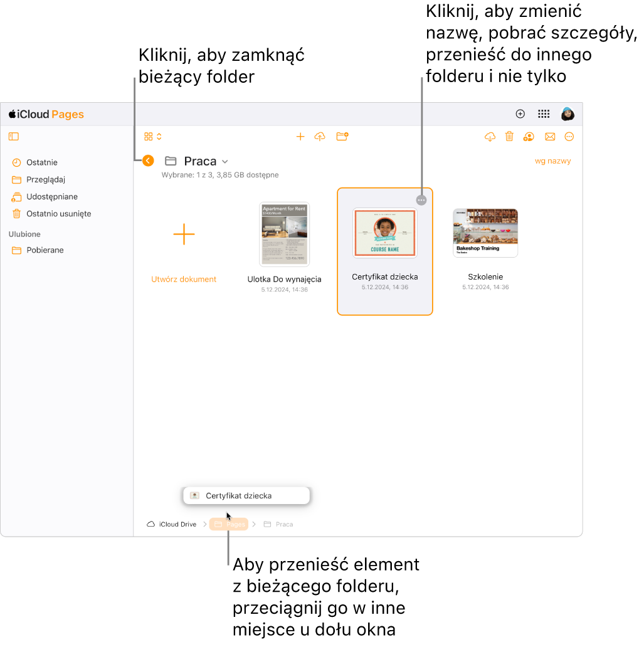Click the folder icon beside Przeglądaj
The height and width of the screenshot is (647, 644).
16,179
